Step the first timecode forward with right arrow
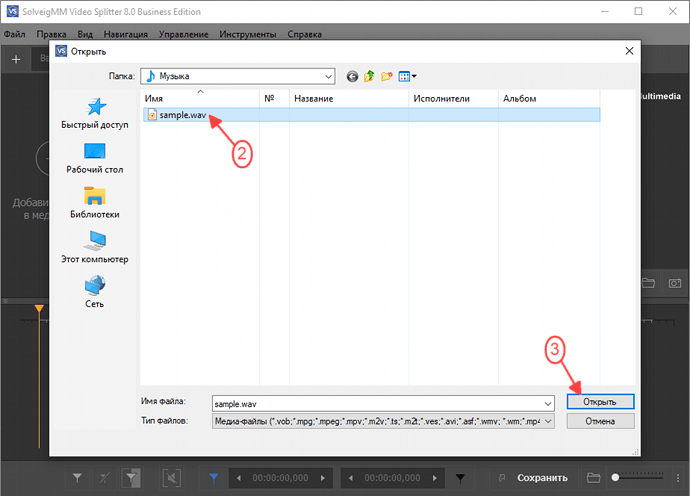Viewport: 690px width, 496px height. point(323,478)
